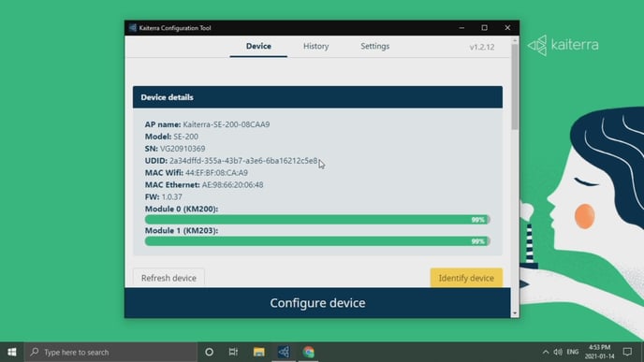Click the Configure device button

click(x=317, y=303)
